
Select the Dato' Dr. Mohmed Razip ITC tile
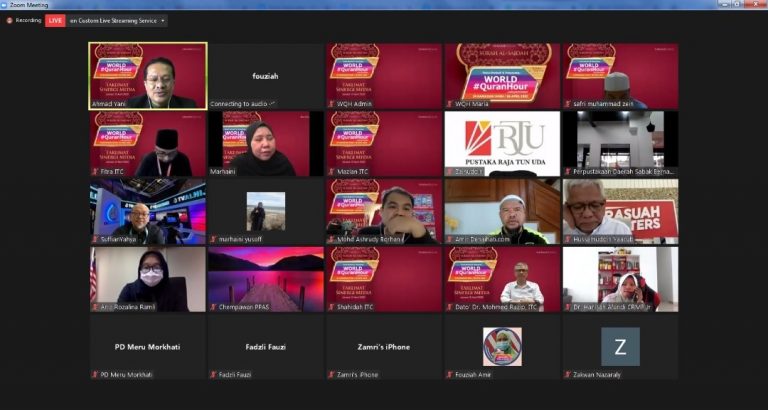502,279
